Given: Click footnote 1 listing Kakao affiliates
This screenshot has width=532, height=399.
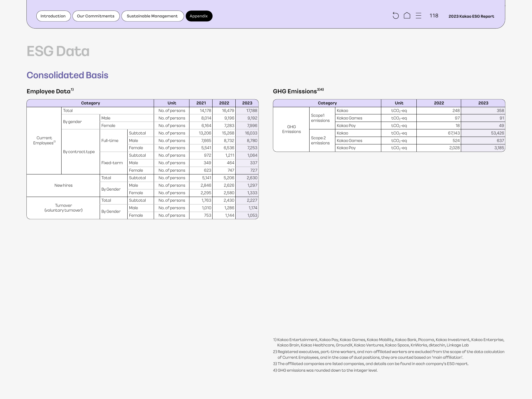Looking at the screenshot, I should 388,342.
